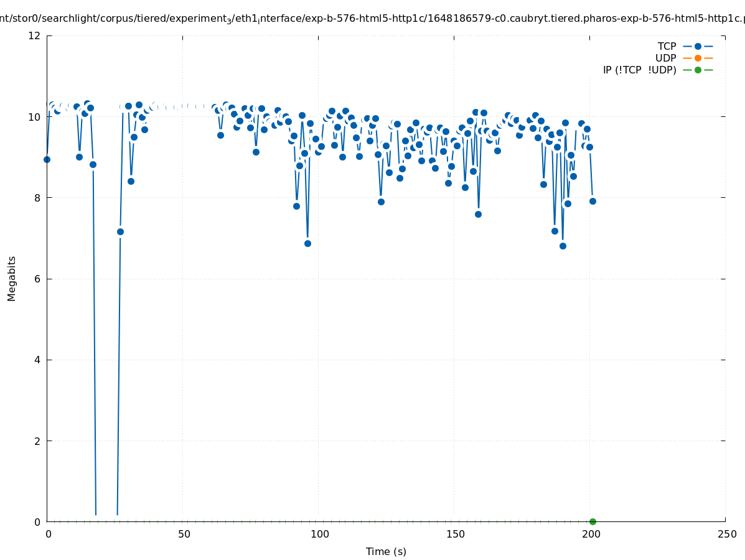
Task: Click the 150 tick label on the x-axis
Action: coord(455,534)
